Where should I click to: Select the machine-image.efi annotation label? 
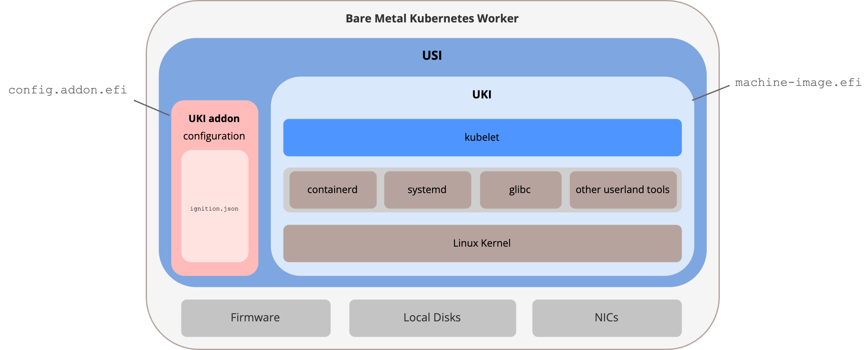pyautogui.click(x=798, y=83)
